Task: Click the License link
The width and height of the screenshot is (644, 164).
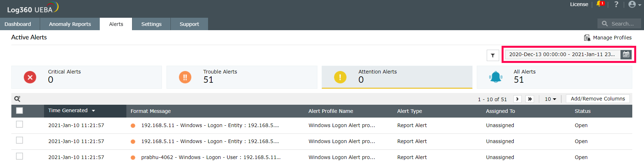Action: [579, 4]
